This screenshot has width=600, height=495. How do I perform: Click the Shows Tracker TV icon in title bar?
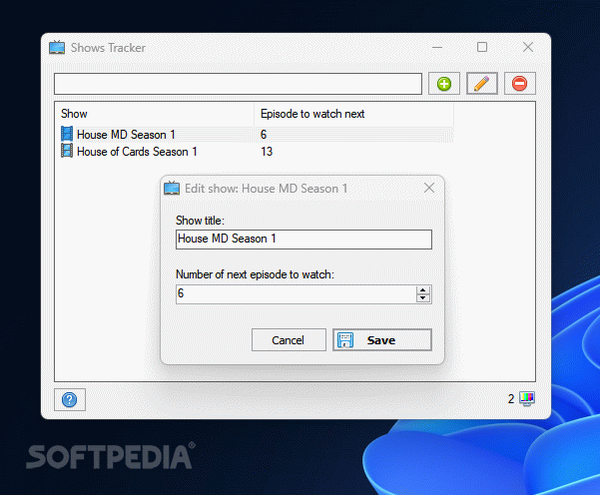(57, 47)
